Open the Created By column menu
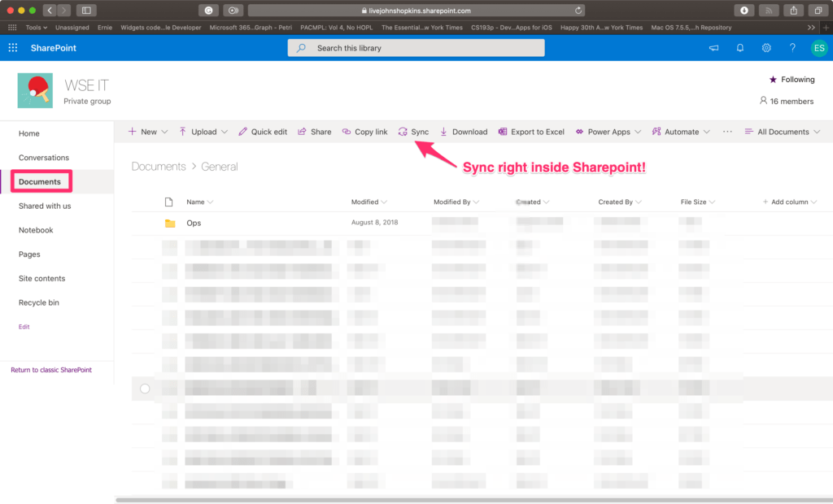 pyautogui.click(x=620, y=202)
